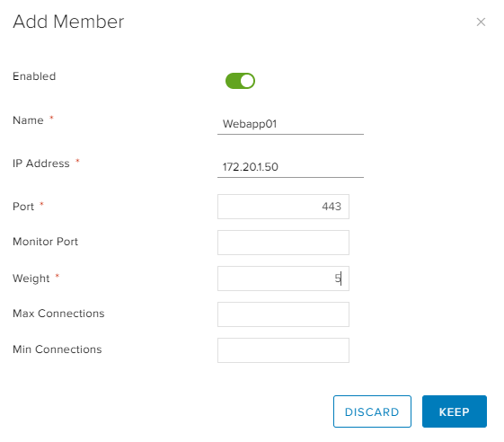Close the Add Member dialog
This screenshot has width=504, height=442.
click(481, 22)
